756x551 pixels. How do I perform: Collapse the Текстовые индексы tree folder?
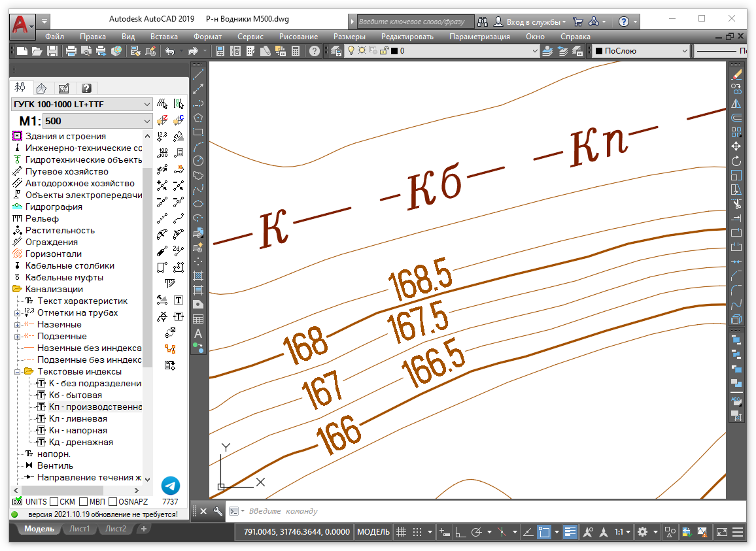(18, 372)
